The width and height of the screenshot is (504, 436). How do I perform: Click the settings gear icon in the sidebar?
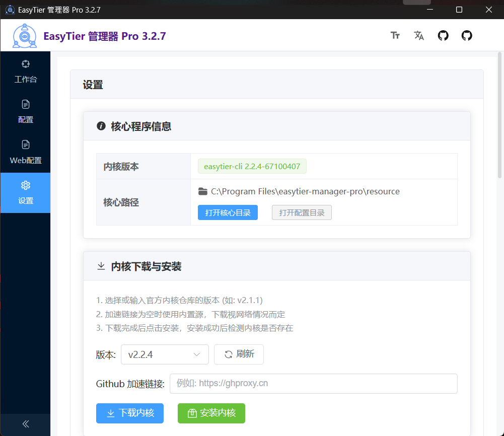[x=25, y=185]
